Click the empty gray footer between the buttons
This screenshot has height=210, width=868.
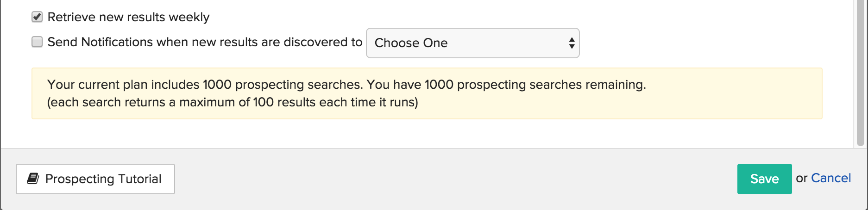(456, 179)
